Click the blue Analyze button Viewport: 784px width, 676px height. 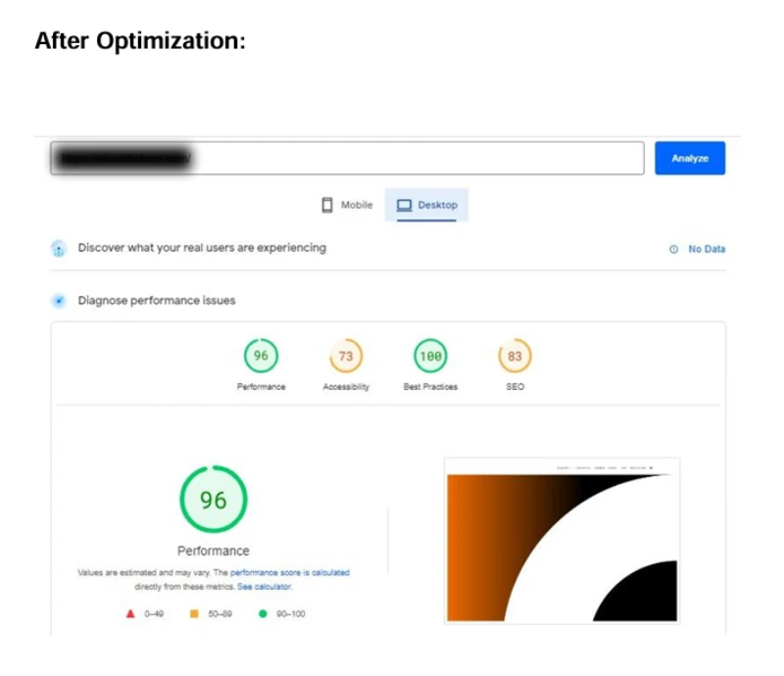tap(690, 158)
